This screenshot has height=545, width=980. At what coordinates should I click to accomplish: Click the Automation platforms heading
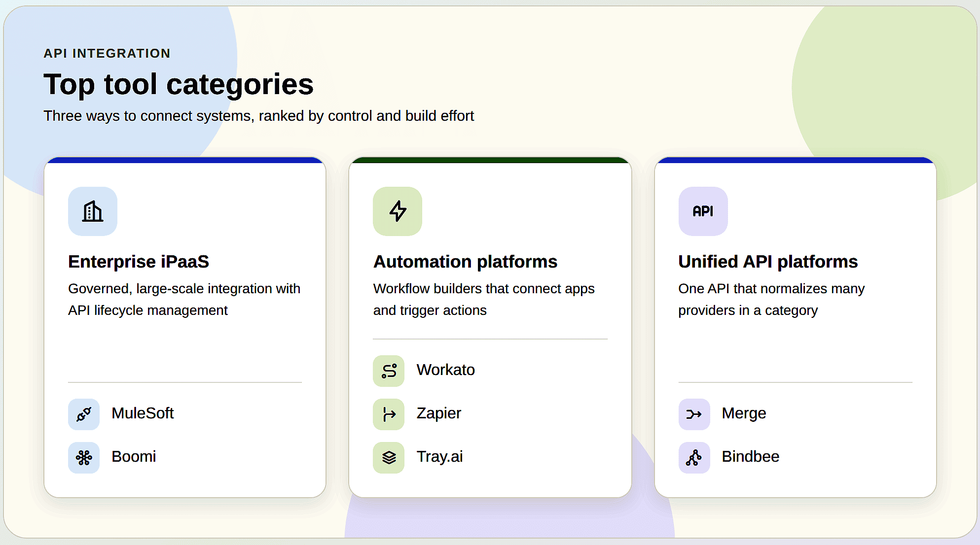click(x=465, y=262)
